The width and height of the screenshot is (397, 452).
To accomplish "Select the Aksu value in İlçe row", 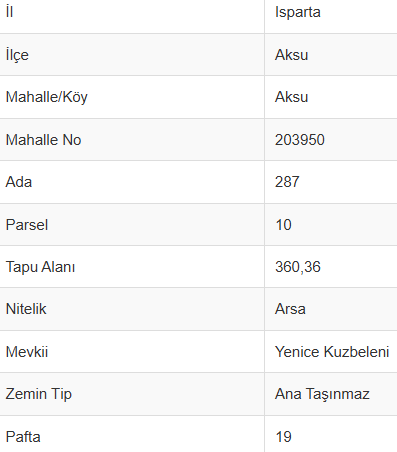I will [291, 55].
